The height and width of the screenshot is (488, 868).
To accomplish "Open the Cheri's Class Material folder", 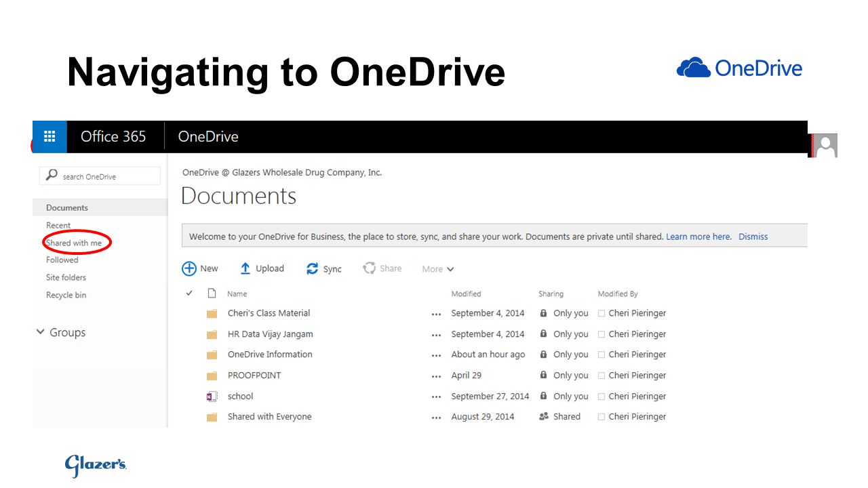I will tap(269, 313).
